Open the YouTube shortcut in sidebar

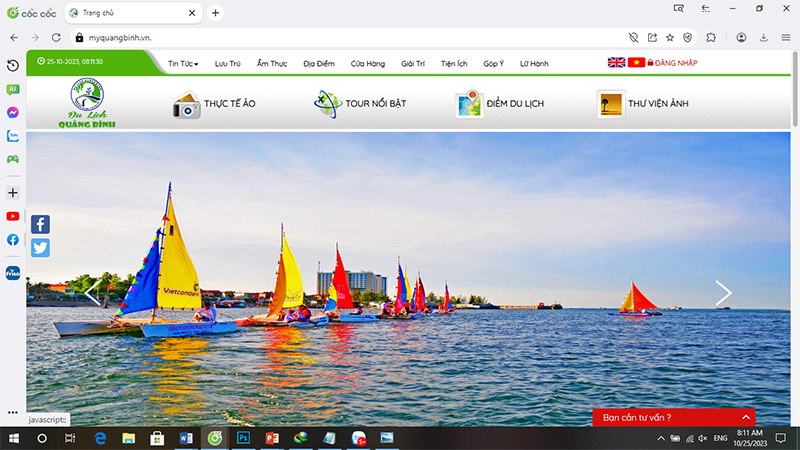point(13,216)
